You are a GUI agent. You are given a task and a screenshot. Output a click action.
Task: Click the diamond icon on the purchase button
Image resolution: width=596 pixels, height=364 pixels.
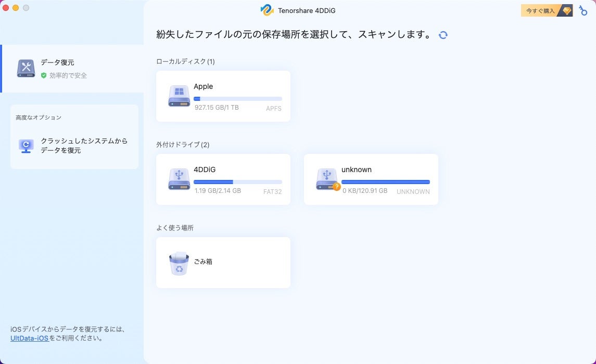(x=565, y=10)
